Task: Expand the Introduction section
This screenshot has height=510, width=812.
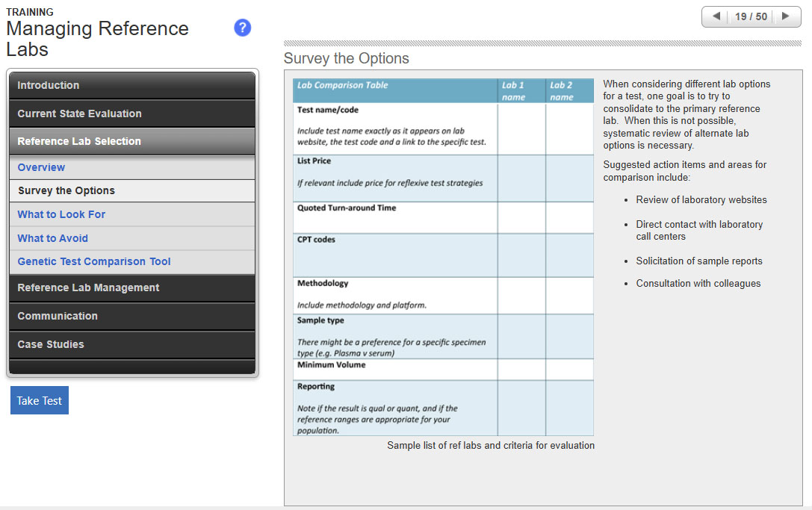Action: pyautogui.click(x=132, y=85)
